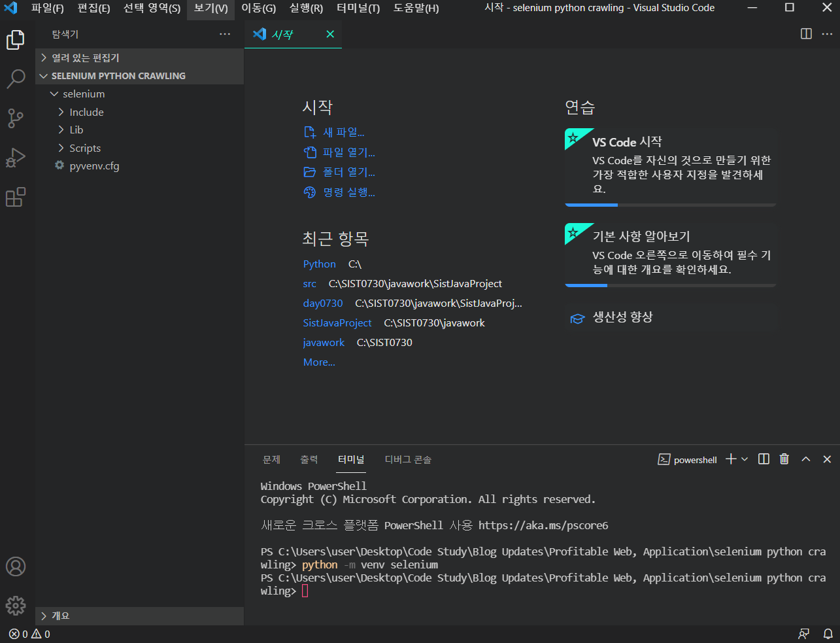This screenshot has height=643, width=840.
Task: Create a new terminal with plus icon
Action: coord(731,459)
